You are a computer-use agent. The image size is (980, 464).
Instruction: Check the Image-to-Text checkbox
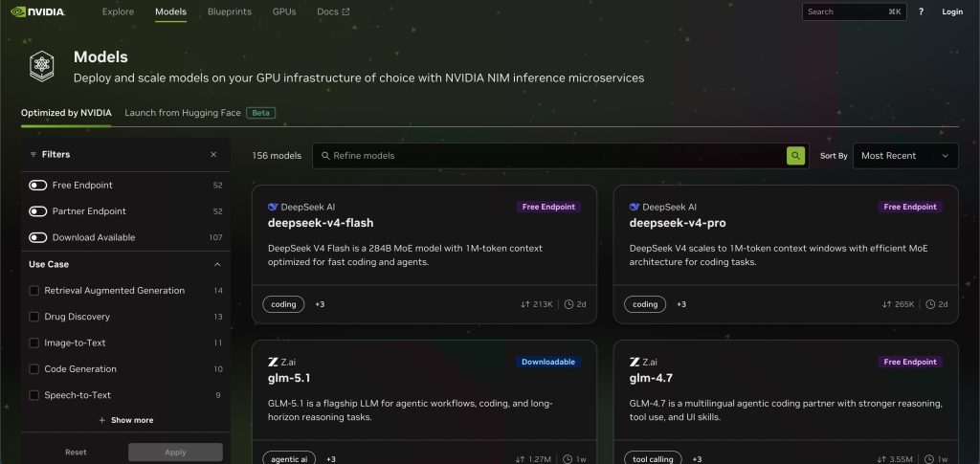coord(34,342)
